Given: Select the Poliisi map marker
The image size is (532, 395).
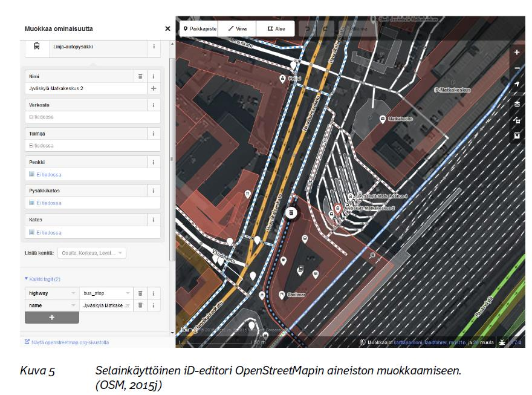Looking at the screenshot, I should pyautogui.click(x=282, y=79).
